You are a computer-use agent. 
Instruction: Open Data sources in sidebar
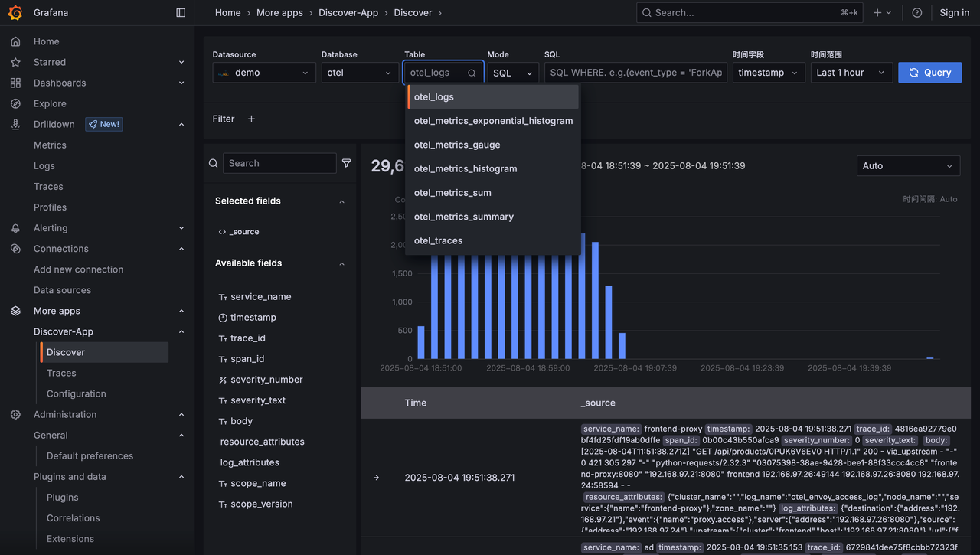[x=62, y=290]
